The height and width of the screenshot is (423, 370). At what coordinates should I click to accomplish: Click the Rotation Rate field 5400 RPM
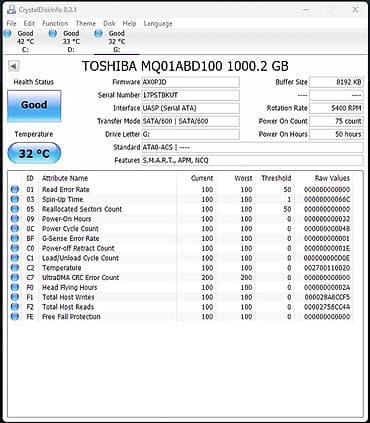(336, 108)
